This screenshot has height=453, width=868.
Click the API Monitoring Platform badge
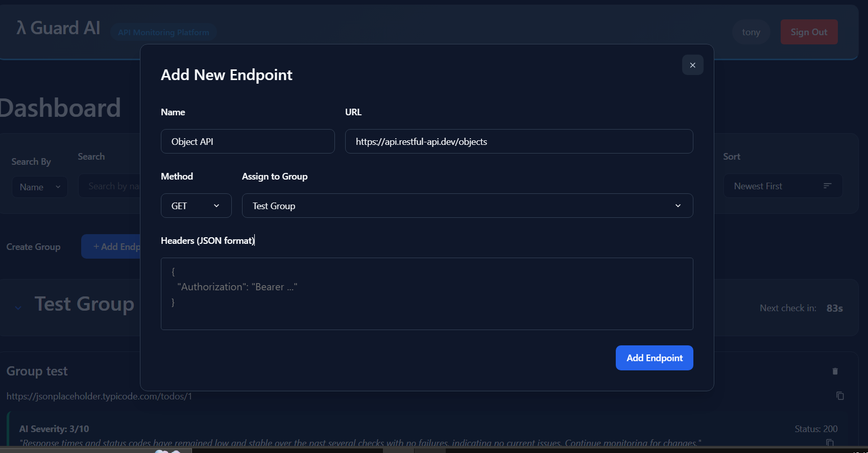(x=163, y=32)
